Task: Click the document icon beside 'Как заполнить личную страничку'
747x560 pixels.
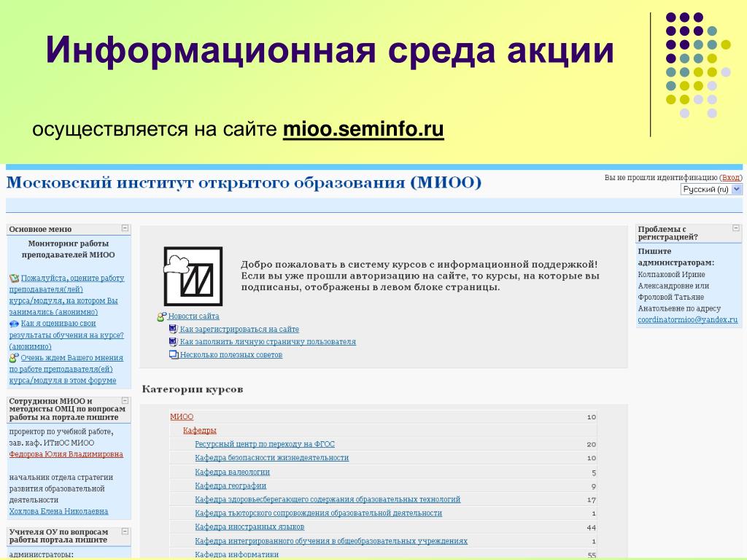Action: point(174,341)
